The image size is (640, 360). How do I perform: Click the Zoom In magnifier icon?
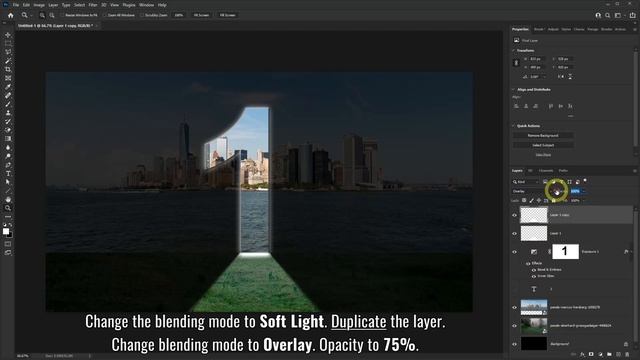point(42,15)
